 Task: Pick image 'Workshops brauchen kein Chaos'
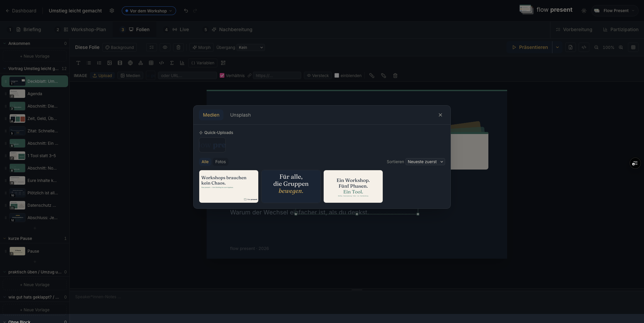point(229,186)
